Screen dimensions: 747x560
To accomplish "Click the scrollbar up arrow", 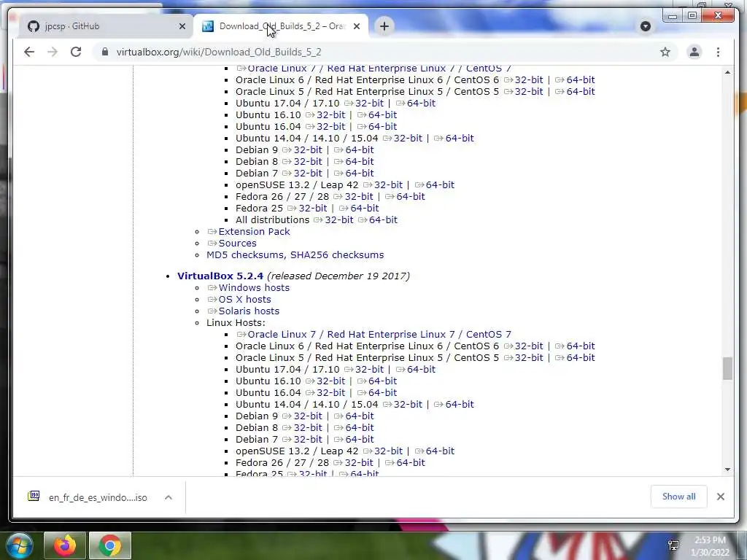I will (x=727, y=72).
